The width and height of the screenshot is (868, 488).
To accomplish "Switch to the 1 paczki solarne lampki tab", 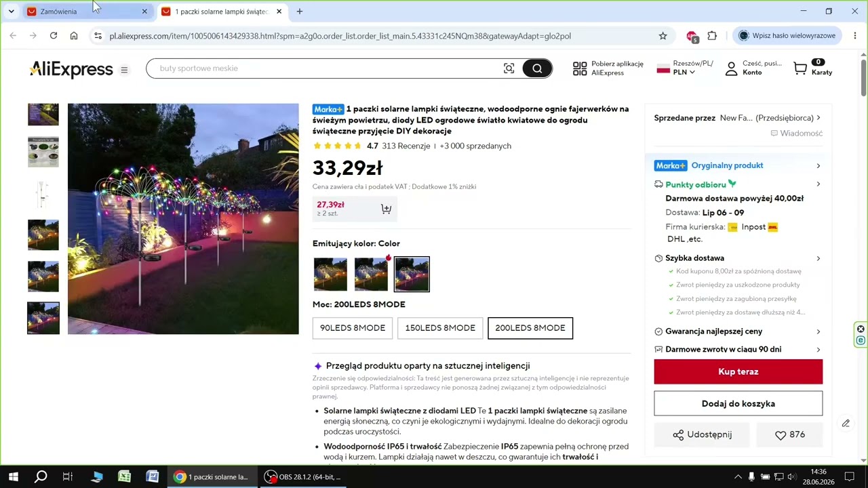I will pyautogui.click(x=222, y=12).
